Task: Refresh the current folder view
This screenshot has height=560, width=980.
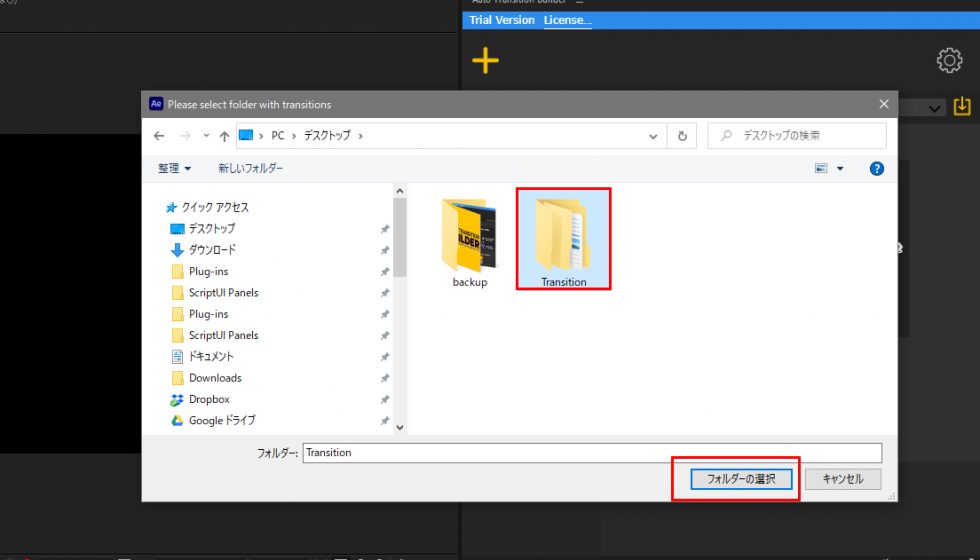Action: click(x=682, y=136)
